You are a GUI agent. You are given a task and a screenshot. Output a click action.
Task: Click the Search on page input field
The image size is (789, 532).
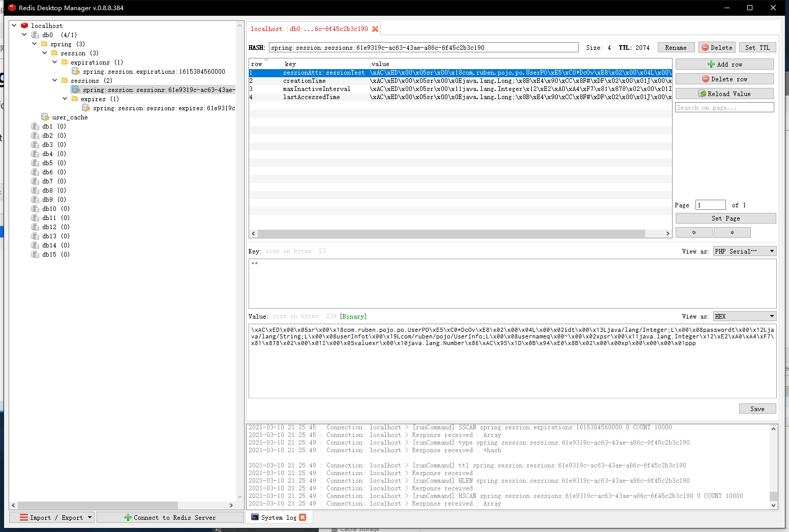pyautogui.click(x=724, y=108)
